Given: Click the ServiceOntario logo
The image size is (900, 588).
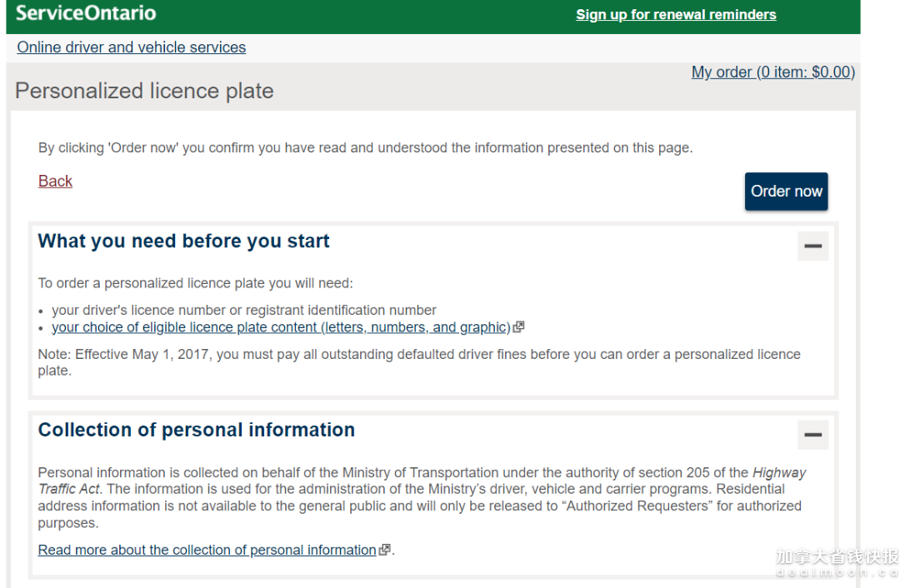Looking at the screenshot, I should click(x=86, y=13).
